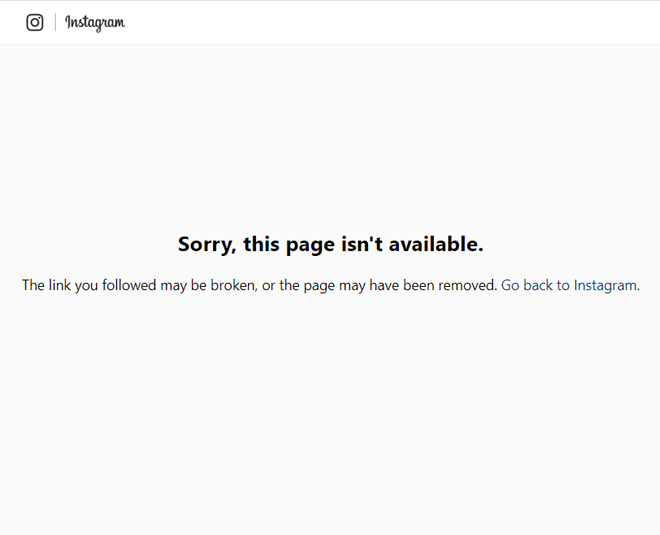This screenshot has width=660, height=535.
Task: Click the words 'Go back' in the link
Action: (x=527, y=285)
